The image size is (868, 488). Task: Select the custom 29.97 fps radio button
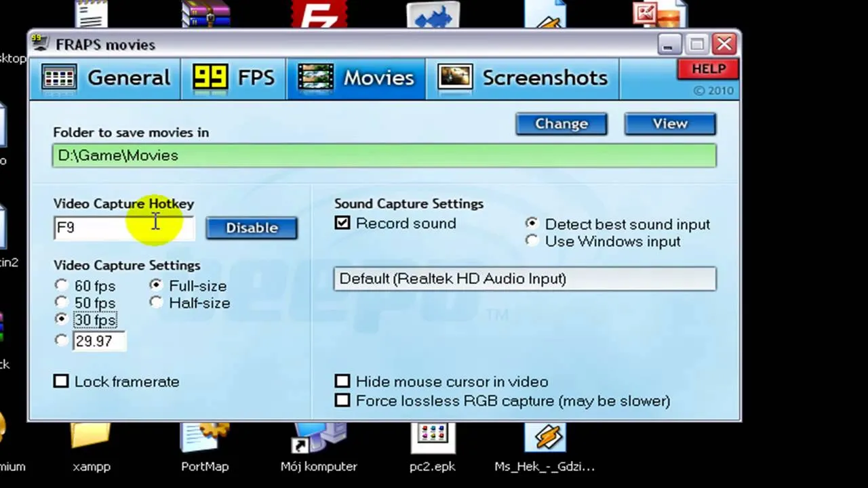62,340
